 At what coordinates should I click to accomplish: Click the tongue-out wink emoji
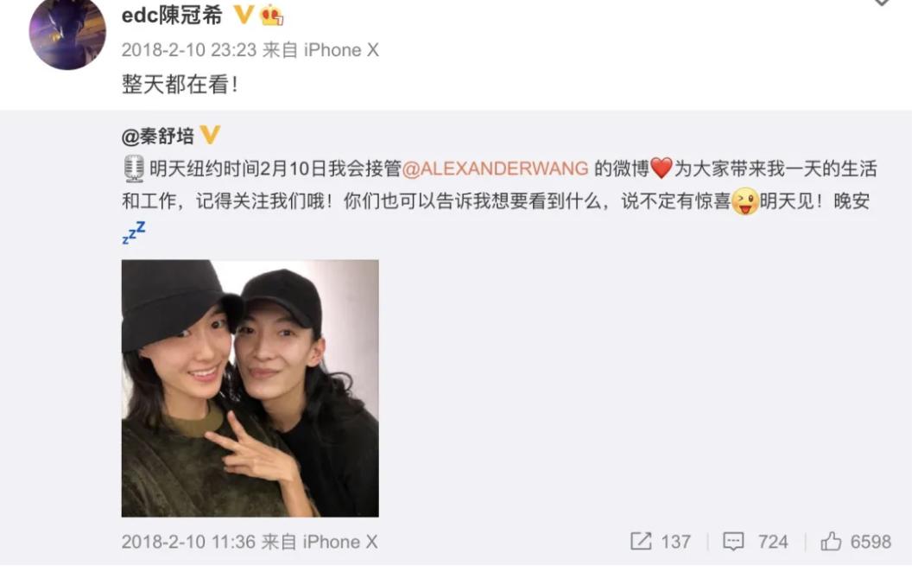(745, 201)
